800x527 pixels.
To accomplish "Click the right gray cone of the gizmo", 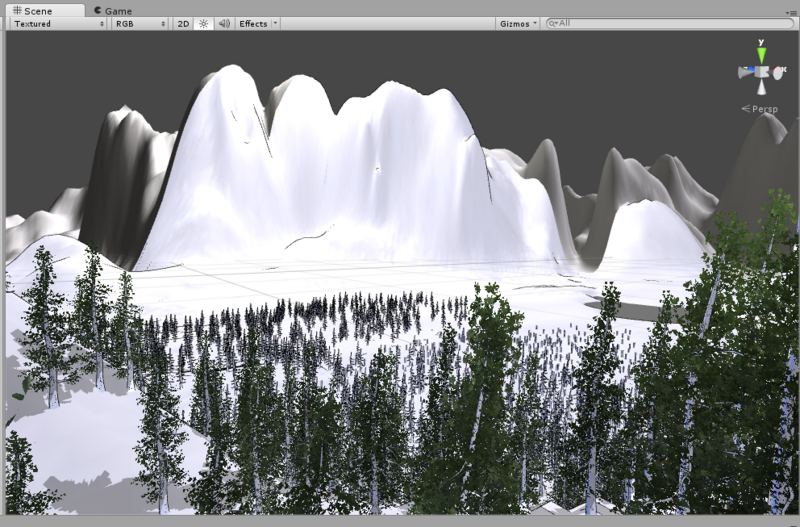I will 779,72.
